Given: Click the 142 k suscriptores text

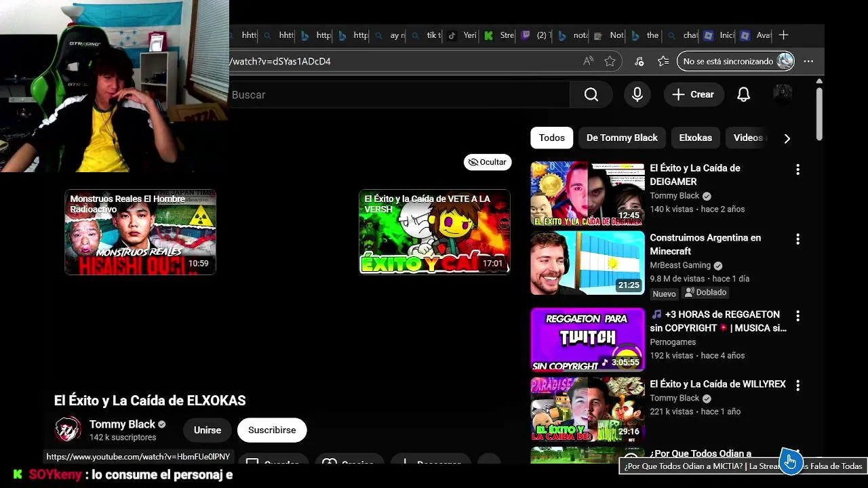Looking at the screenshot, I should (123, 438).
